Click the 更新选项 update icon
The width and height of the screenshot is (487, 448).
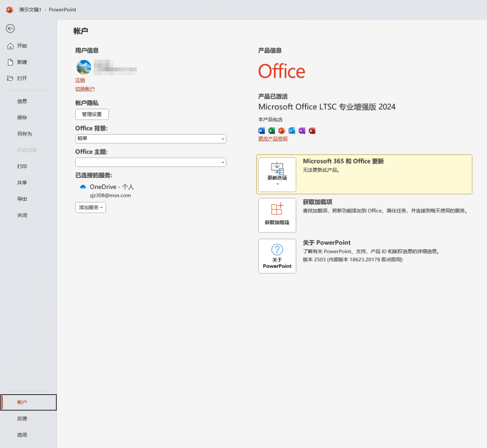[277, 172]
